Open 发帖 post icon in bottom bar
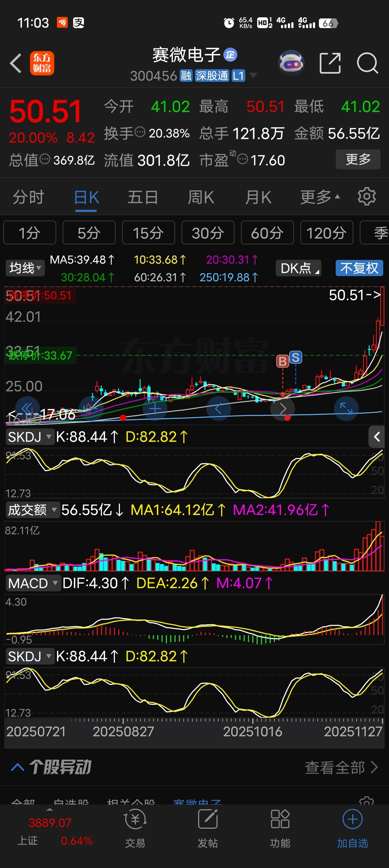 pyautogui.click(x=208, y=829)
